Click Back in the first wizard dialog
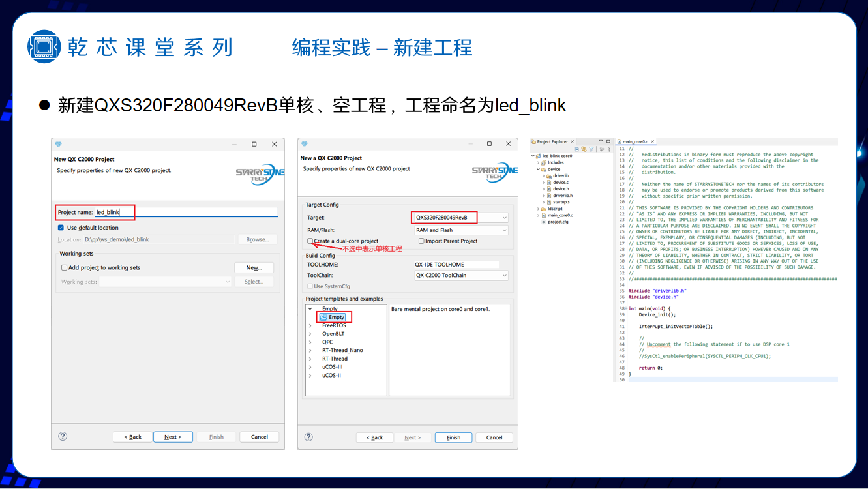 click(x=132, y=437)
